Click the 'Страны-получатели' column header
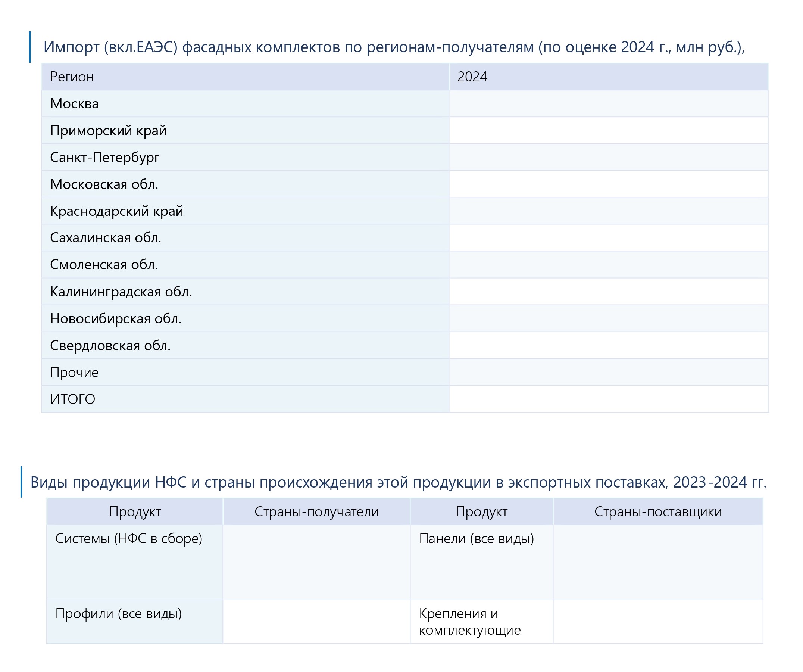The width and height of the screenshot is (803, 672). 316,512
